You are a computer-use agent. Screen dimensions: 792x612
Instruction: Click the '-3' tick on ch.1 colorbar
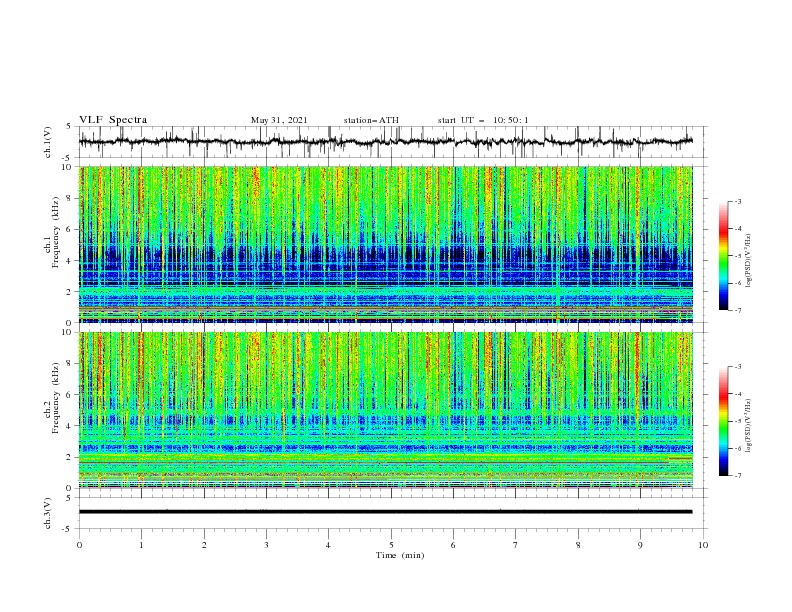738,201
